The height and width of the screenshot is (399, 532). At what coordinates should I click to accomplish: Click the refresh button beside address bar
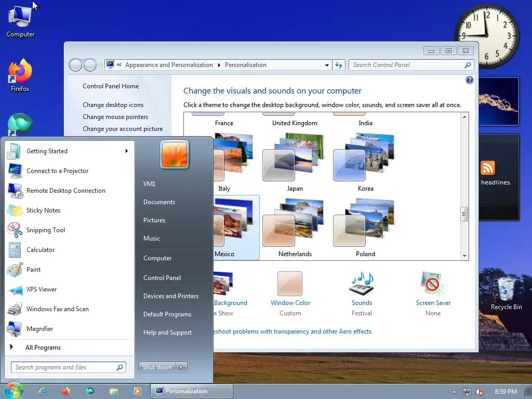coord(339,65)
